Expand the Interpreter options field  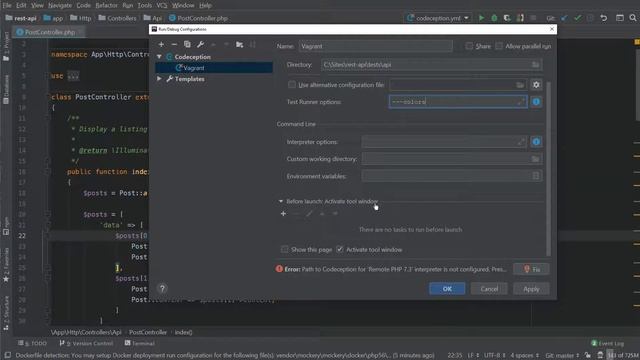(x=521, y=142)
